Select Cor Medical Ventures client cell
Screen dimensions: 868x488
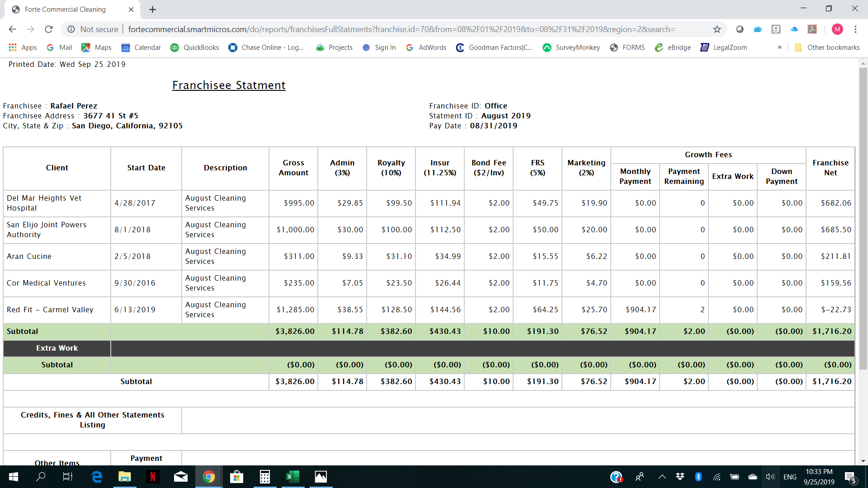click(57, 283)
